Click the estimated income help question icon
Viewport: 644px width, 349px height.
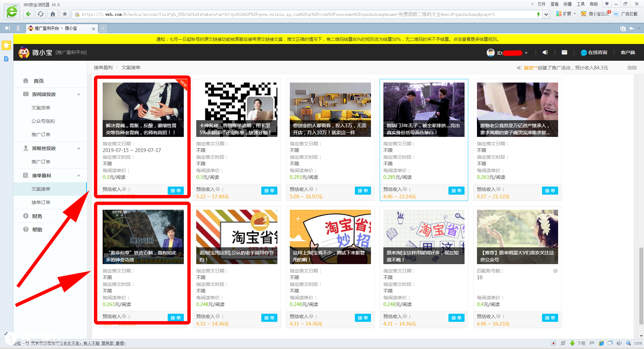point(124,189)
